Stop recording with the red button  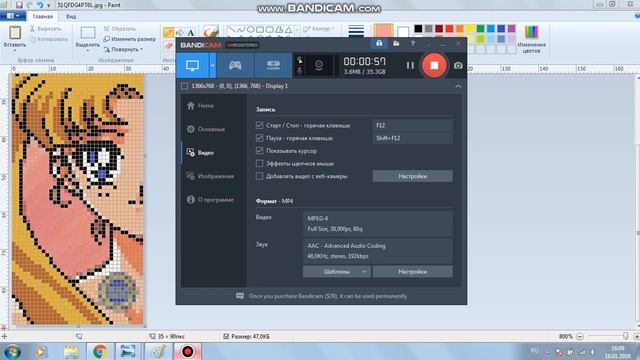[434, 65]
